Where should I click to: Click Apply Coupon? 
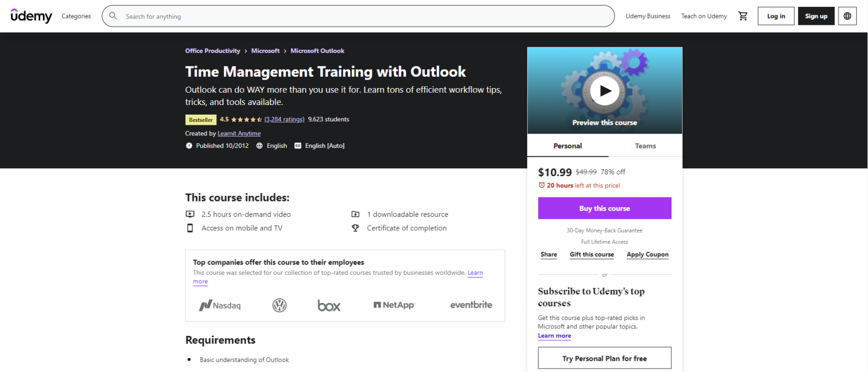point(647,254)
